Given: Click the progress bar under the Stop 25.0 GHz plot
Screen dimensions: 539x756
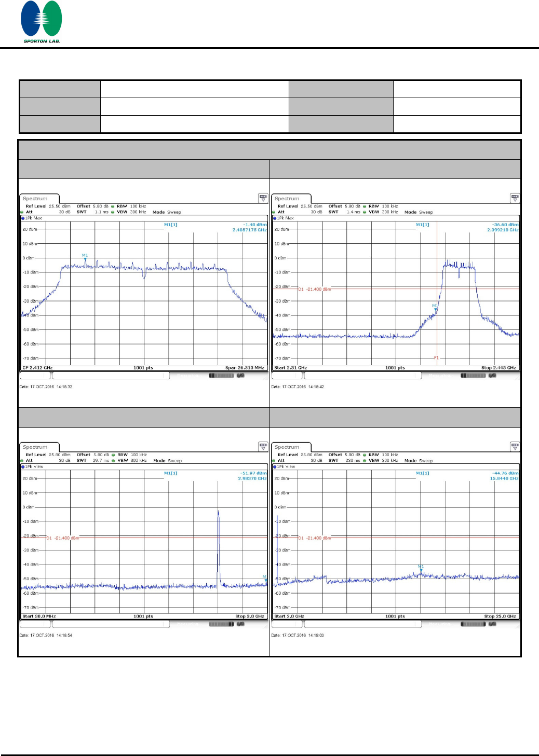Looking at the screenshot, I should (x=474, y=624).
